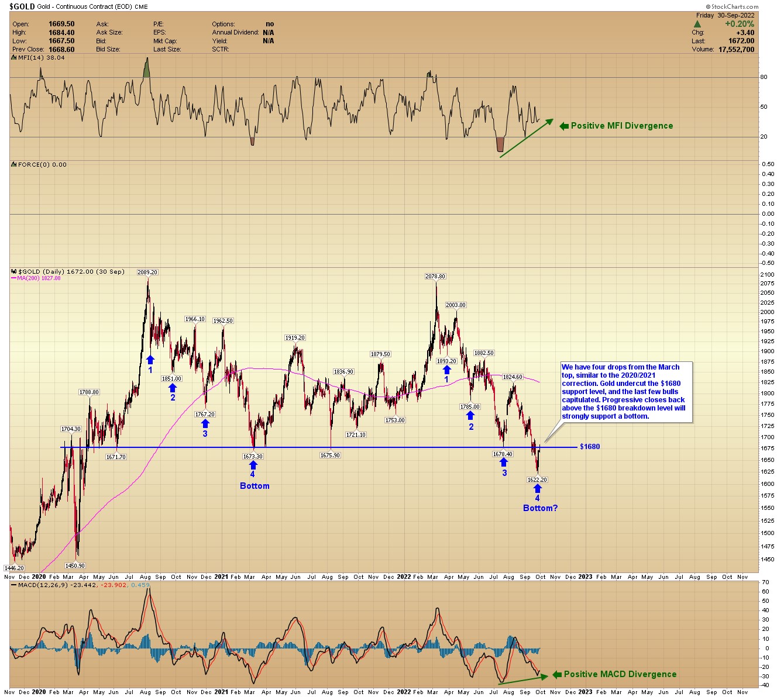The image size is (784, 697).
Task: Click the 1450.90 low price label
Action: pos(75,565)
